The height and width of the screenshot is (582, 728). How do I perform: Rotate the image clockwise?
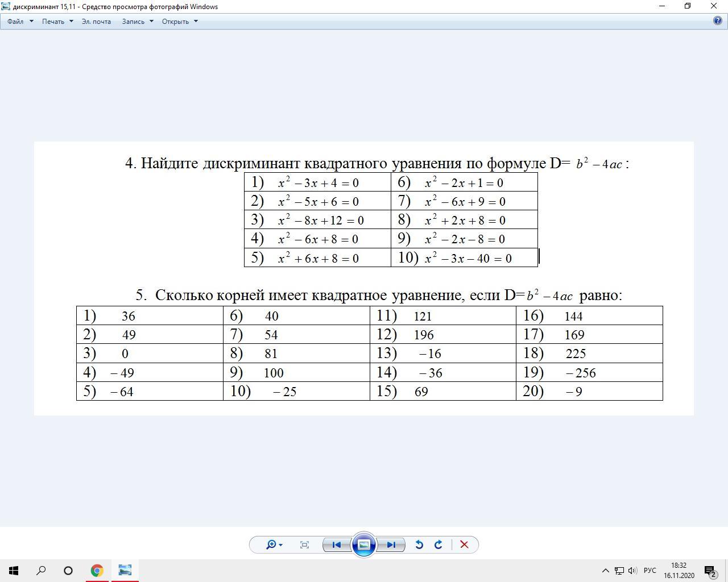439,544
